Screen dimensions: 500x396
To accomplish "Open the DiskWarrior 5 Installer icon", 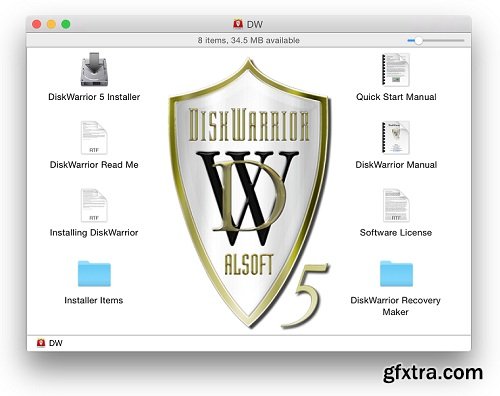I will (94, 69).
